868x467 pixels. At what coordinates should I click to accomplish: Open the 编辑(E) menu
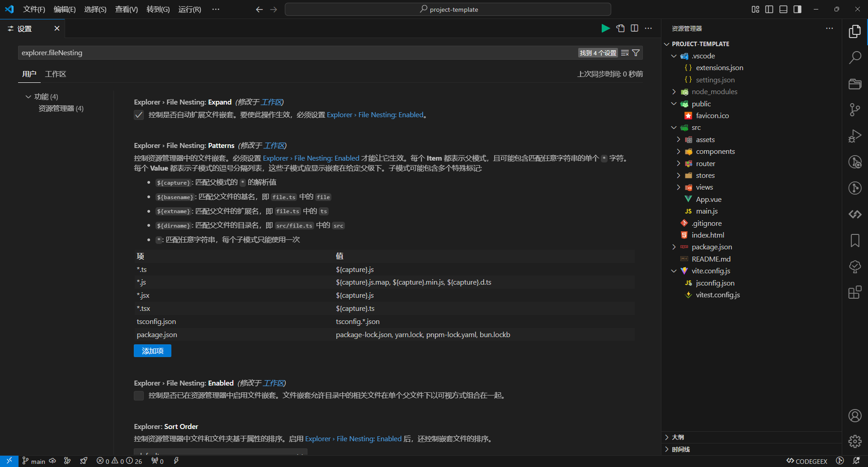tap(65, 10)
